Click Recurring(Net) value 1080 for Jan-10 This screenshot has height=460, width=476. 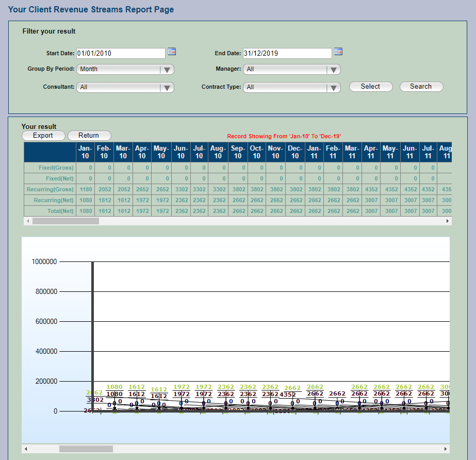pos(86,201)
